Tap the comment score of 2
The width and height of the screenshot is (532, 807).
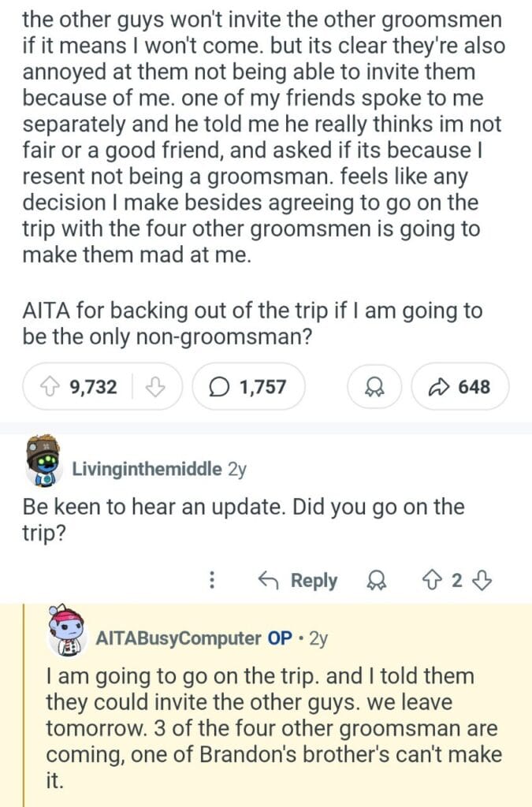coord(456,581)
